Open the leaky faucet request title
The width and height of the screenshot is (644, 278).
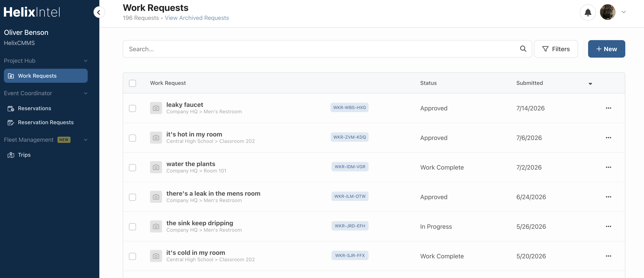[185, 105]
